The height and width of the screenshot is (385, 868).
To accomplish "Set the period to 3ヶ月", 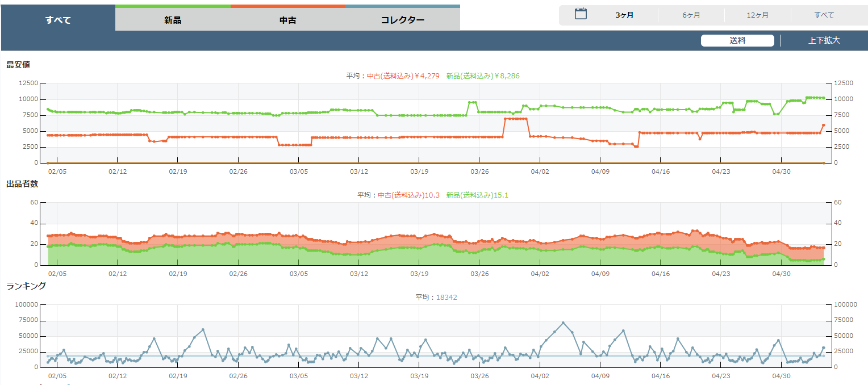I will pos(624,15).
